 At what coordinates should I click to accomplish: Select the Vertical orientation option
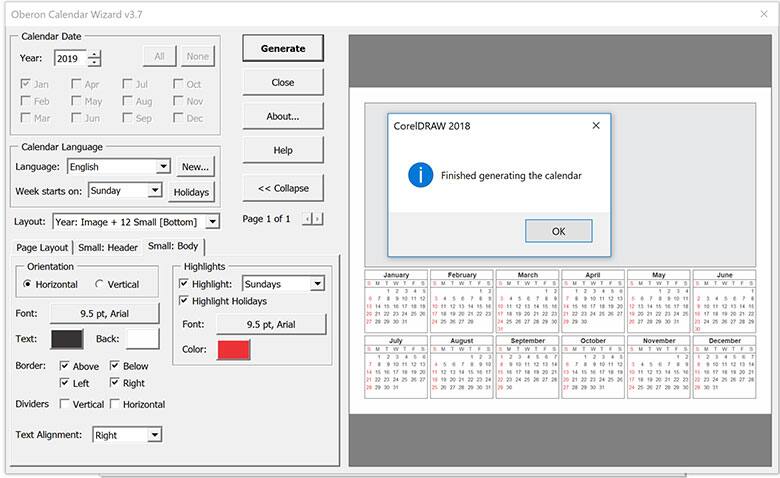(x=100, y=285)
